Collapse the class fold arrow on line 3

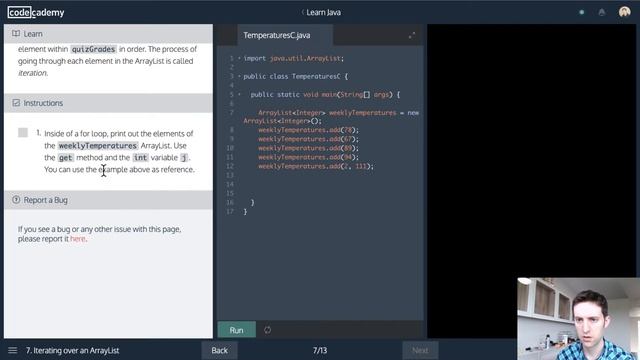click(239, 76)
